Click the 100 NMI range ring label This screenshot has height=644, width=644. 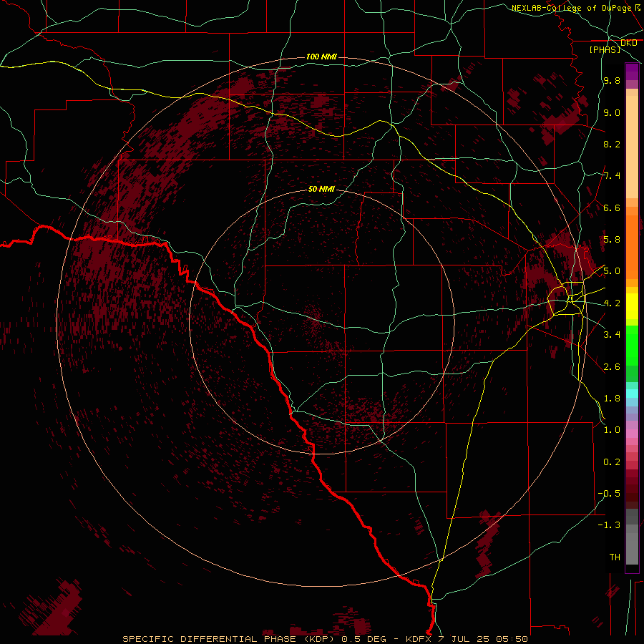click(321, 57)
